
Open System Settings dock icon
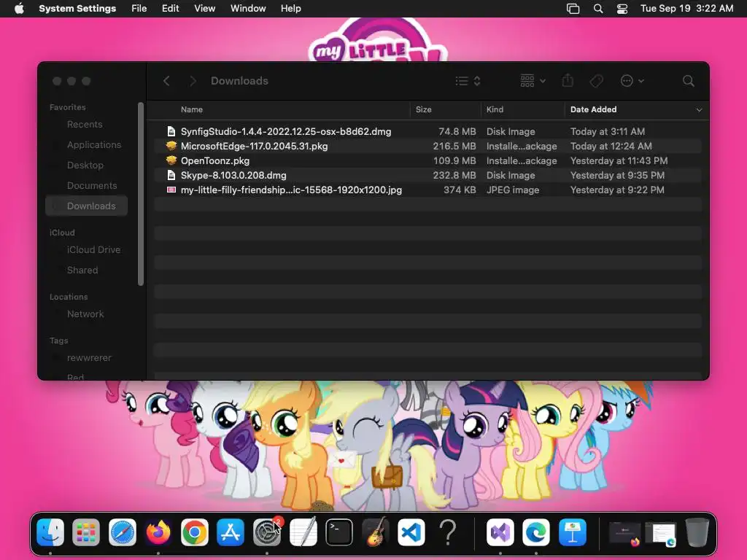pos(267,532)
